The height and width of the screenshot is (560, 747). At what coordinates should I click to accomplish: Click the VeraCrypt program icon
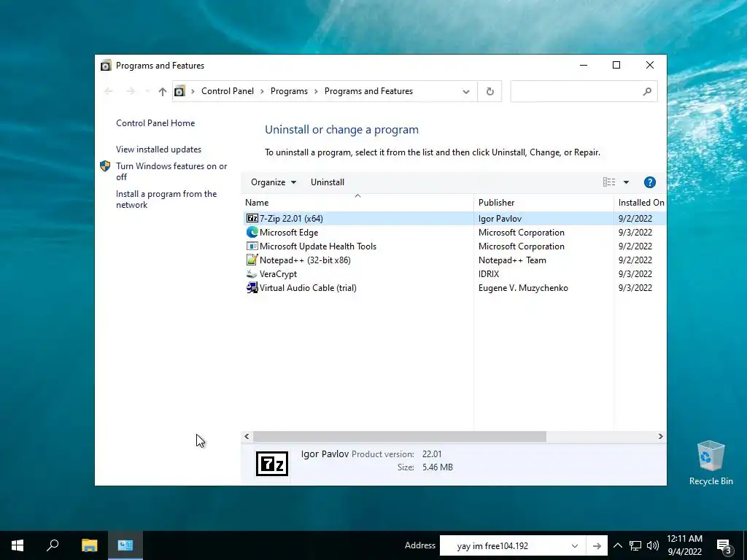(x=252, y=274)
